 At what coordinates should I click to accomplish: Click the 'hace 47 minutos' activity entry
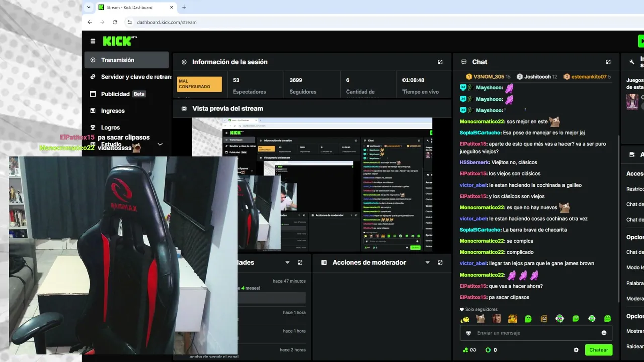pos(289,281)
